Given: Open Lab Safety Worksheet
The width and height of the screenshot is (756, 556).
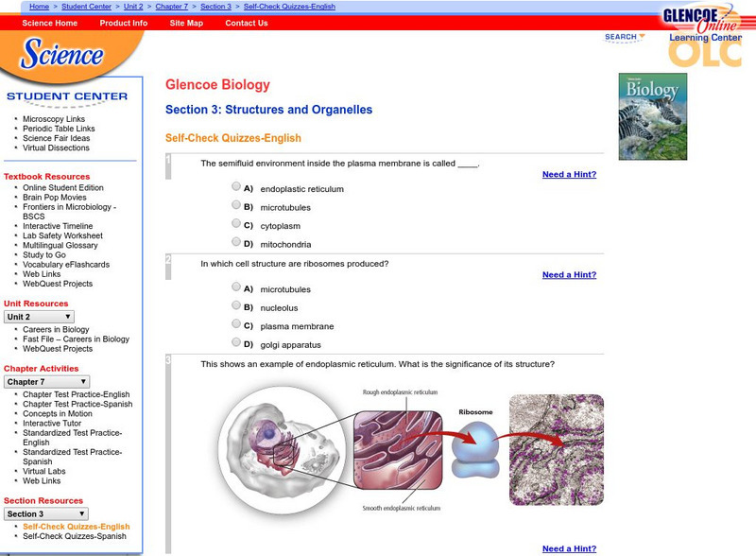Looking at the screenshot, I should [x=62, y=235].
